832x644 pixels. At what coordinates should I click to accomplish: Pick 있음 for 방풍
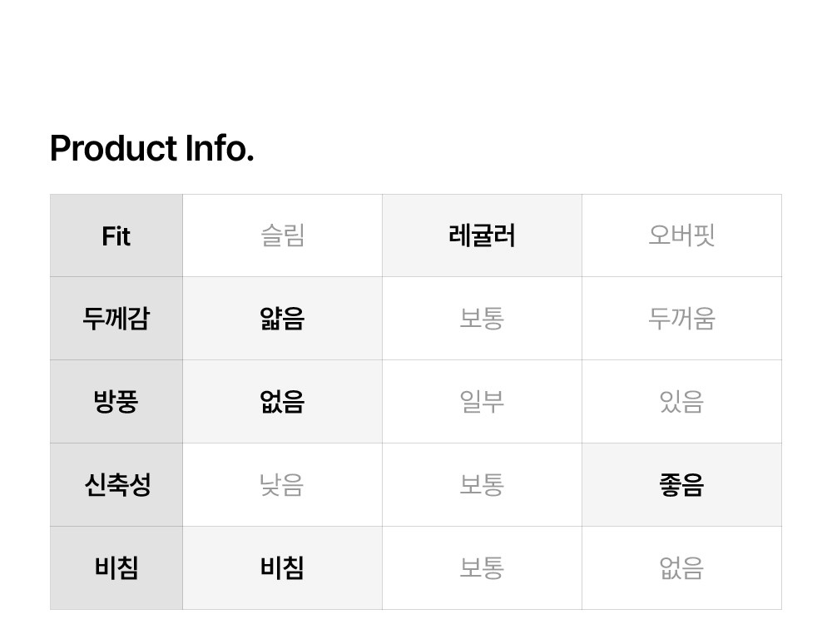[x=681, y=402]
